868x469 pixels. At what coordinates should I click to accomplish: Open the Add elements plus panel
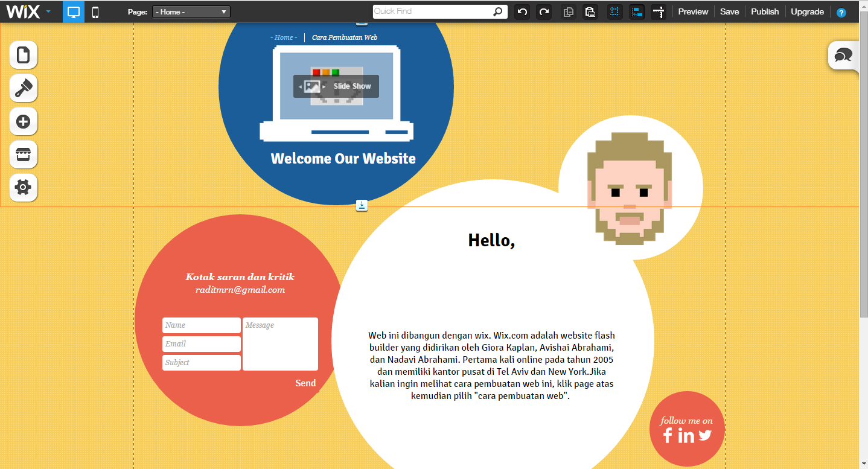pyautogui.click(x=24, y=121)
